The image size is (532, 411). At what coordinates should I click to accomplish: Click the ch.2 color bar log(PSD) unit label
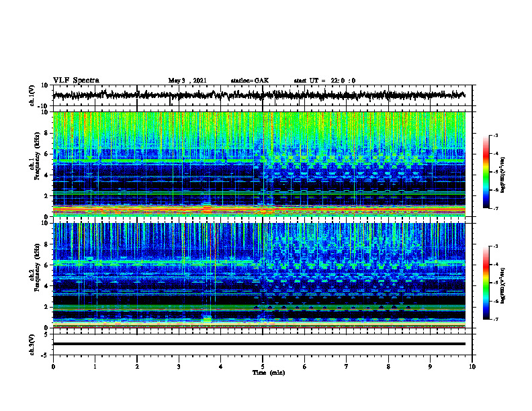[503, 285]
